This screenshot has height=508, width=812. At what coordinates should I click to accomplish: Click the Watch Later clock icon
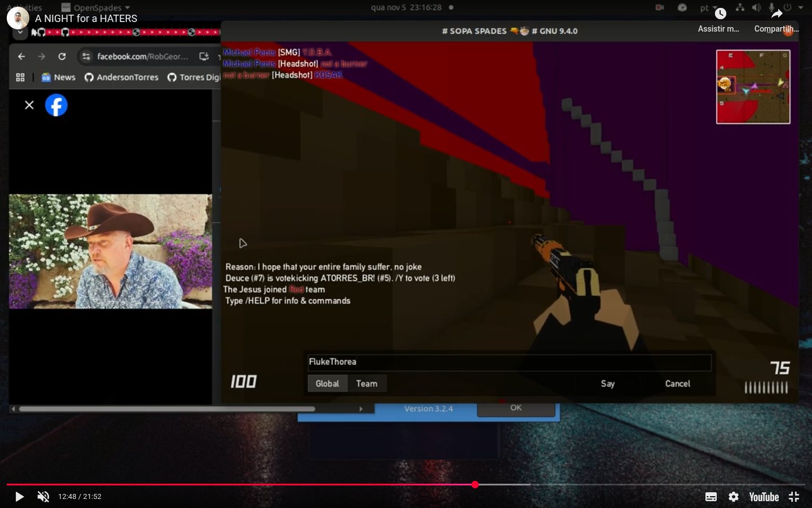pos(720,14)
